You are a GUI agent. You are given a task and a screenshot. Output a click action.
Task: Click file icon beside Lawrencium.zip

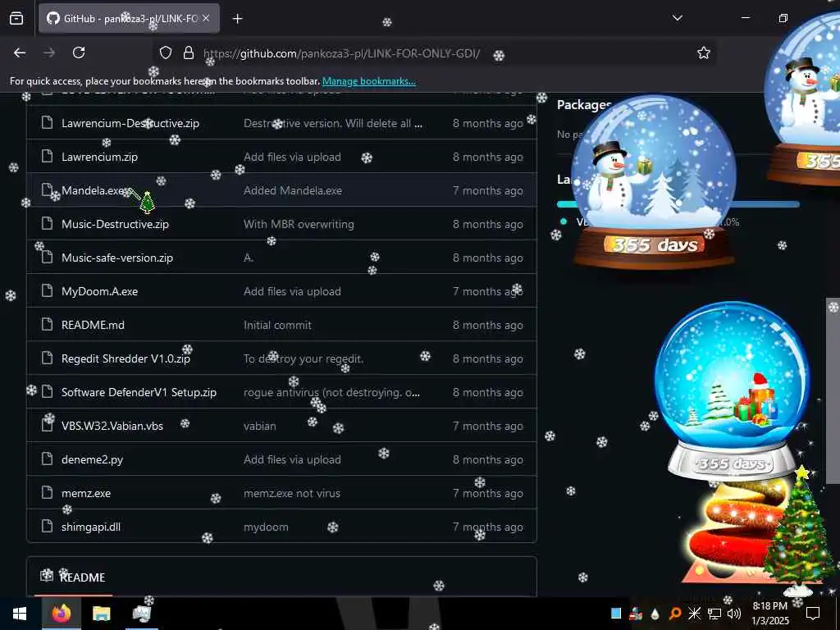(47, 157)
